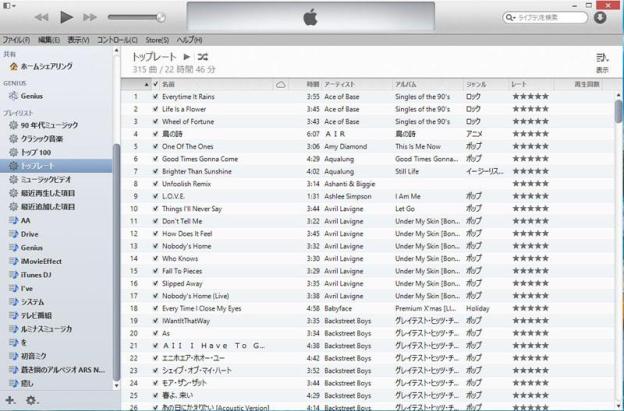Open the mini menu icon at the window's top-left

click(9, 6)
